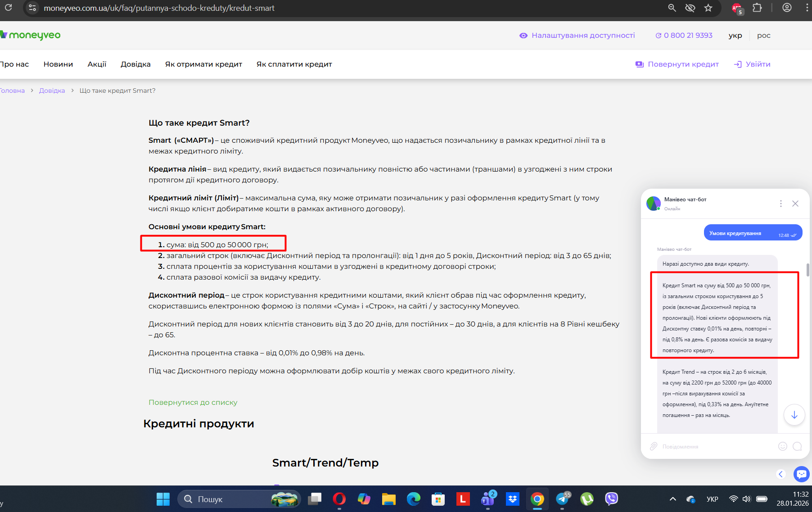Screen dimensions: 812x512
Task: Open the Chrome extensions puzzle icon
Action: [x=757, y=8]
